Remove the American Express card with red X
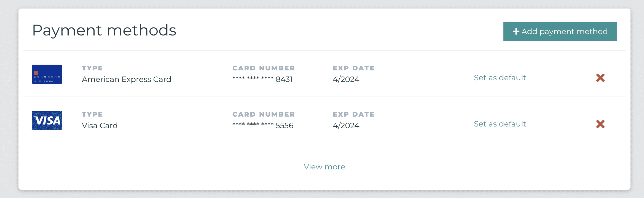The image size is (644, 198). [600, 78]
